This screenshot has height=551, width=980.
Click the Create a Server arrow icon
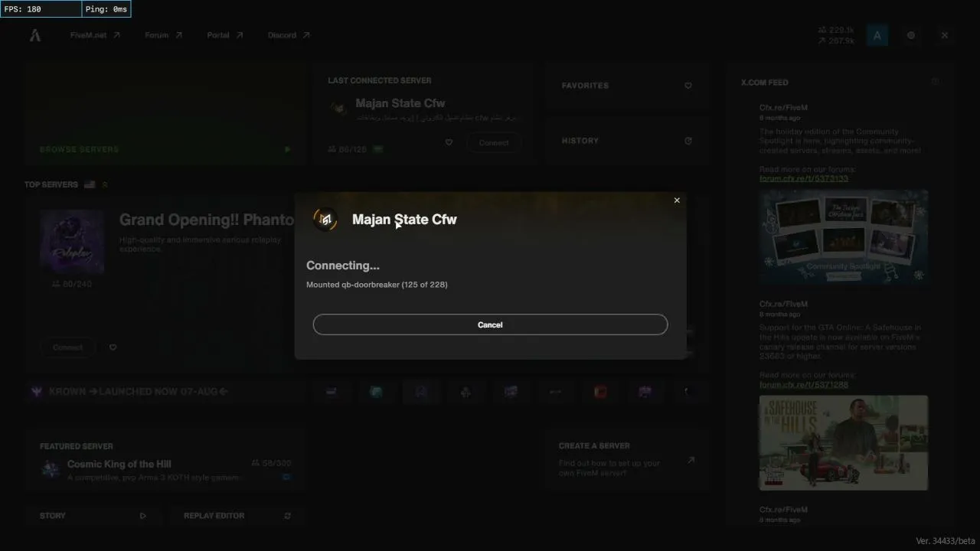[691, 460]
